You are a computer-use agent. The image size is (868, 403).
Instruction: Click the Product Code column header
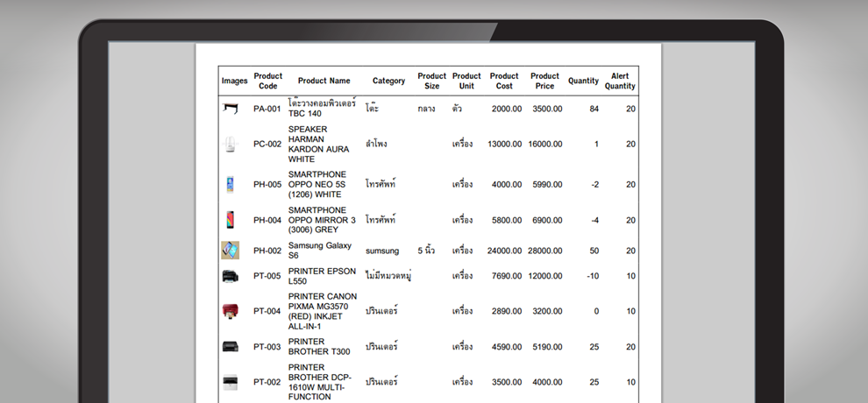point(268,81)
